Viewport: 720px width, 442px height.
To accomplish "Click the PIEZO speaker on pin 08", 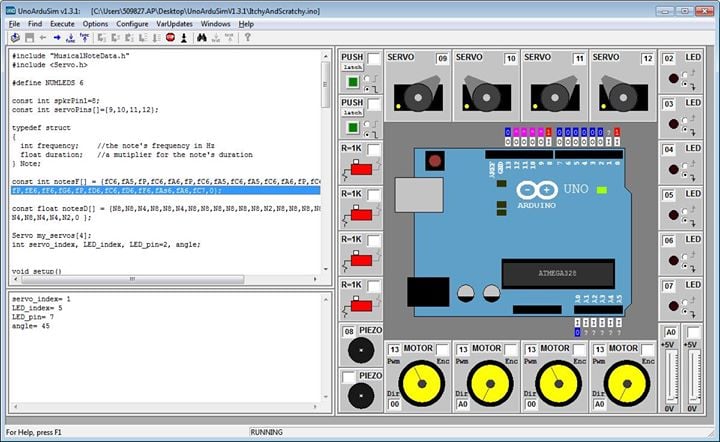I will pyautogui.click(x=361, y=351).
